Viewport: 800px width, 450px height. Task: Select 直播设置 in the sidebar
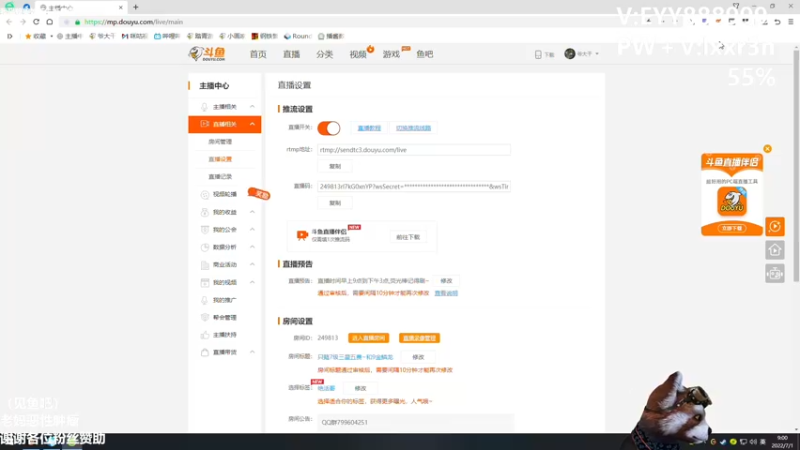coord(220,159)
